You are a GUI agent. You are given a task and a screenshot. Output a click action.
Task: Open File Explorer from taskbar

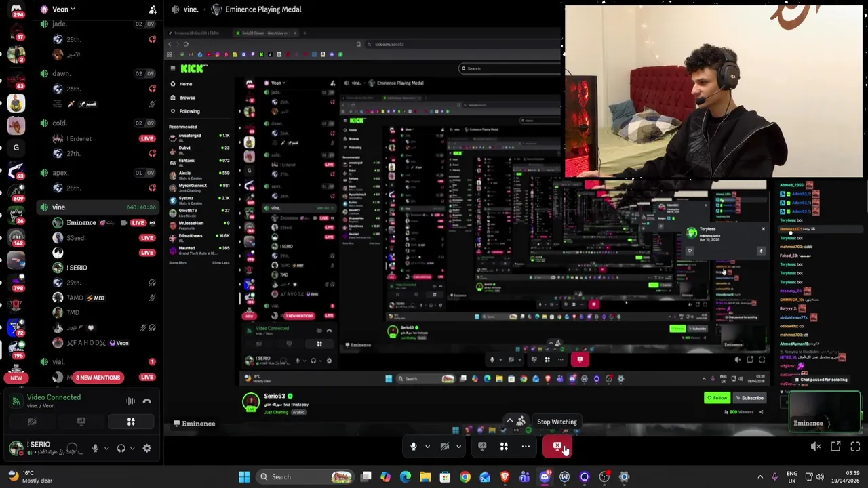425,476
